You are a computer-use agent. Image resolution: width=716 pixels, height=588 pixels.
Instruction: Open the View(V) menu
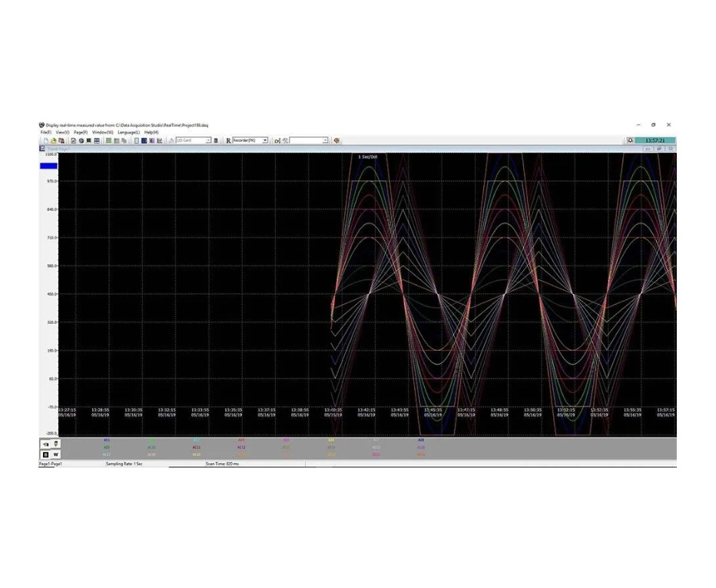(x=62, y=132)
